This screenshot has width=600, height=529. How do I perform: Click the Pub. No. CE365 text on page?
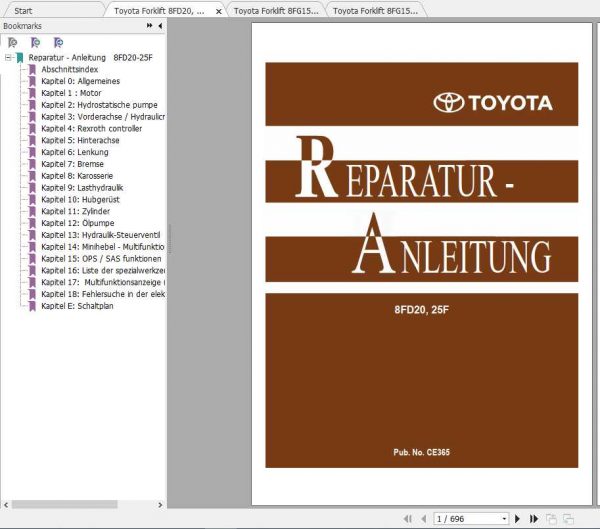click(421, 452)
